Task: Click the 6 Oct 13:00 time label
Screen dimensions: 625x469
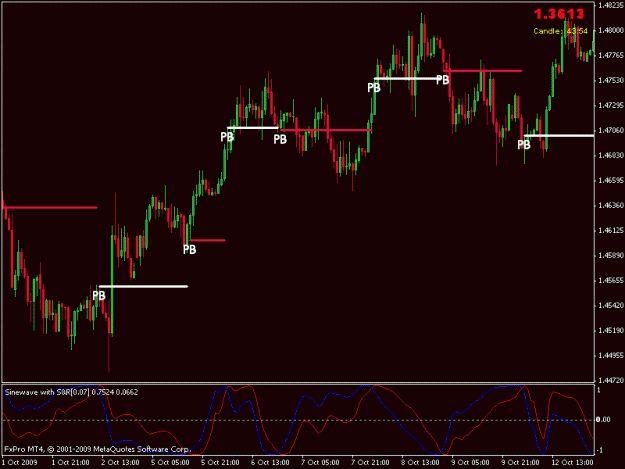Action: click(270, 463)
